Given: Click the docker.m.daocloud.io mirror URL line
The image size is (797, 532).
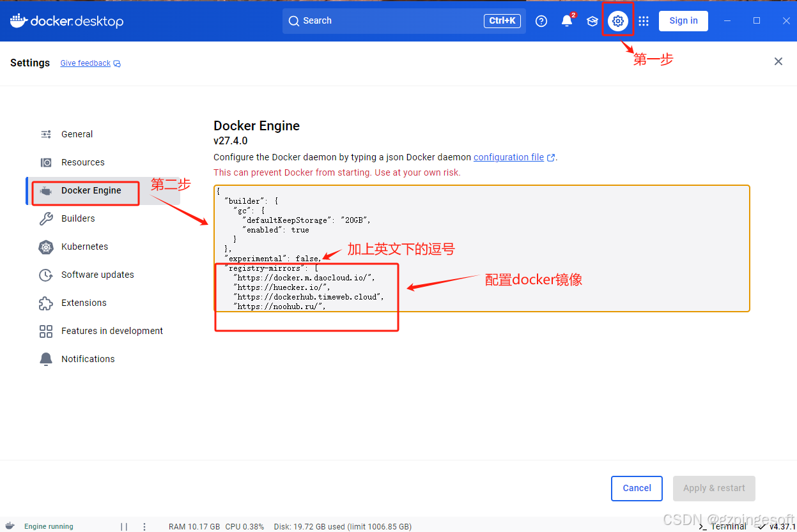Looking at the screenshot, I should [x=304, y=278].
